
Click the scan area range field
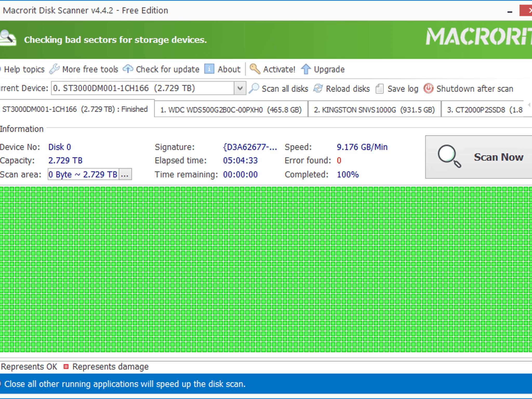(x=83, y=174)
